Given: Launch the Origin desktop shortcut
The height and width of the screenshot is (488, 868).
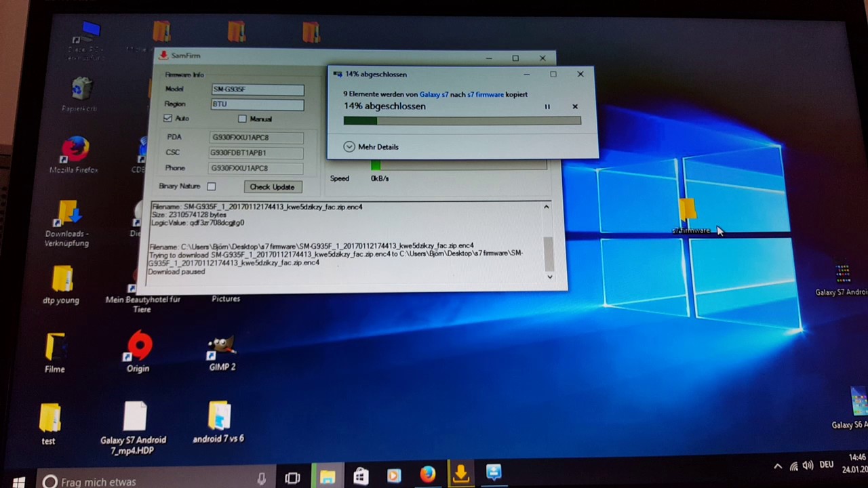Looking at the screenshot, I should 138,351.
